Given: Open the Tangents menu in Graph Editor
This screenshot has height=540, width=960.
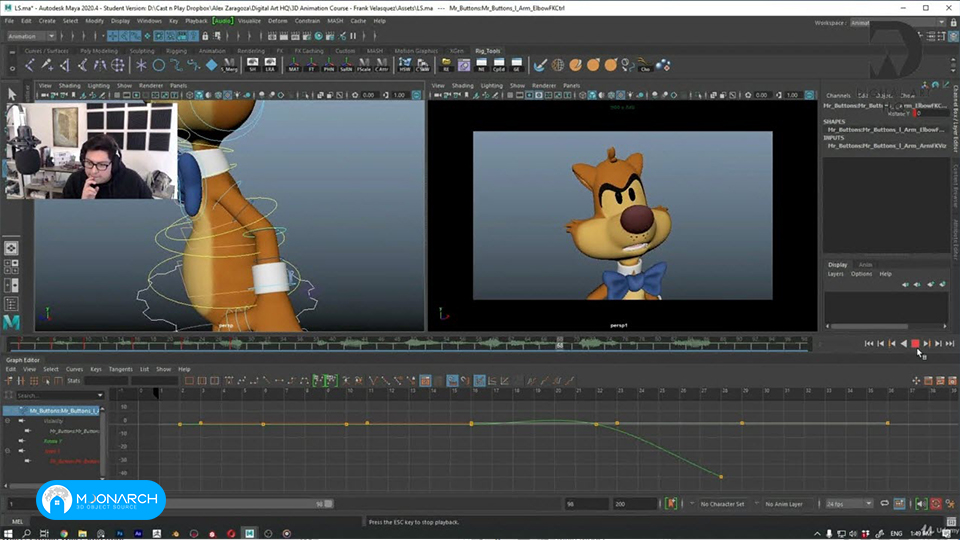Looking at the screenshot, I should (120, 369).
